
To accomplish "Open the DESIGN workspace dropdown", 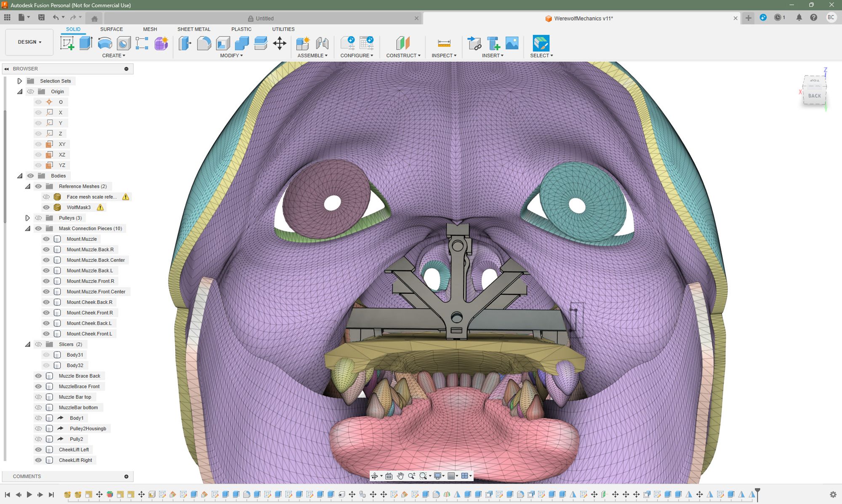I will pos(29,42).
